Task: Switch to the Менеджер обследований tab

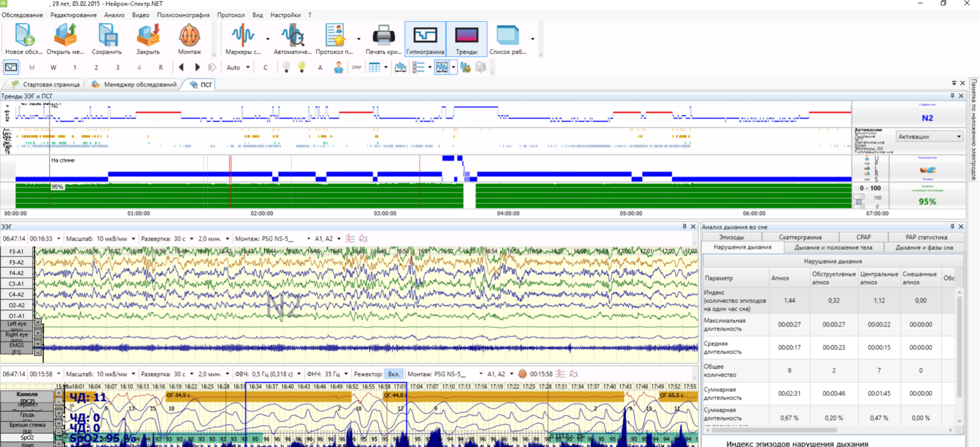Action: point(135,85)
